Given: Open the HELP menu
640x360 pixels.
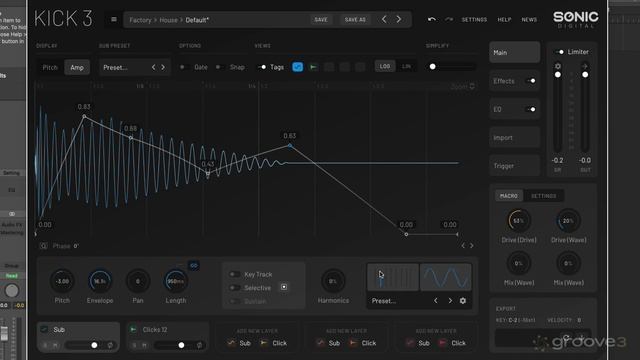Looking at the screenshot, I should pos(504,20).
